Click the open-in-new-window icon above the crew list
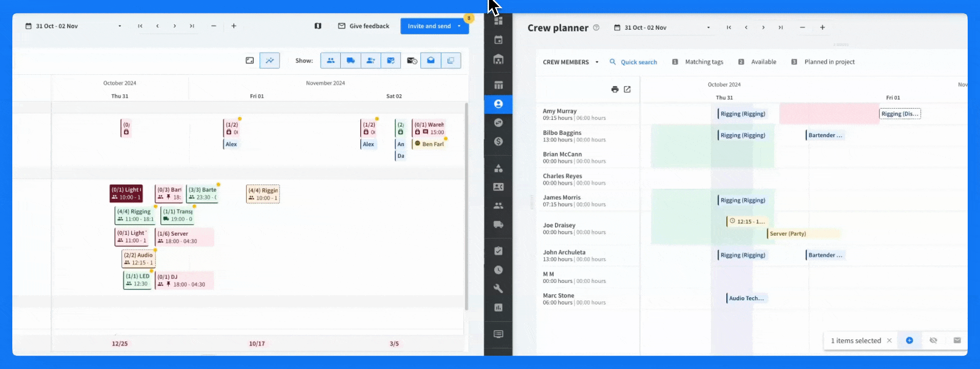This screenshot has height=369, width=980. [627, 89]
